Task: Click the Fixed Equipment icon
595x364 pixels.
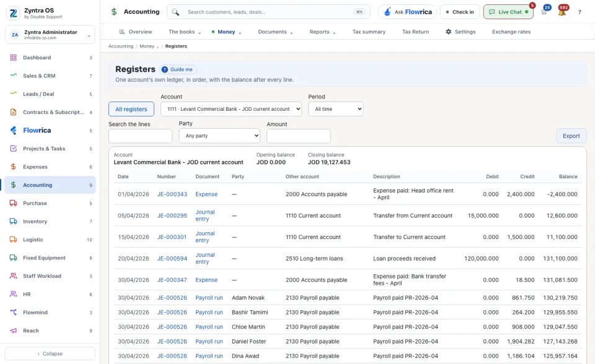Action: (13, 258)
